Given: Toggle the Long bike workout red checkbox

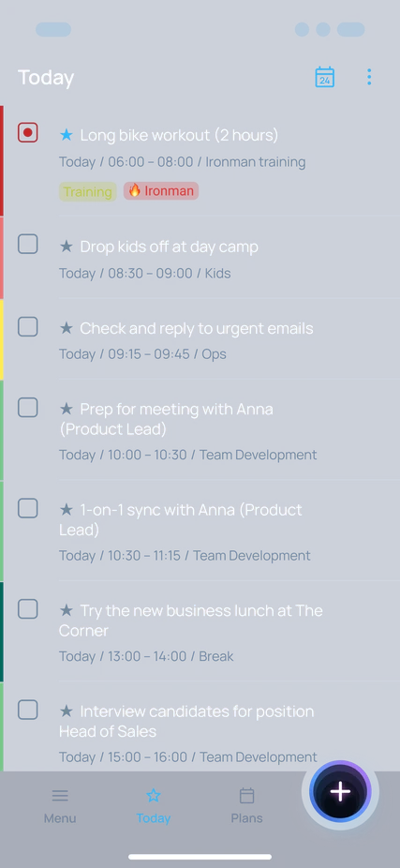Looking at the screenshot, I should [28, 133].
